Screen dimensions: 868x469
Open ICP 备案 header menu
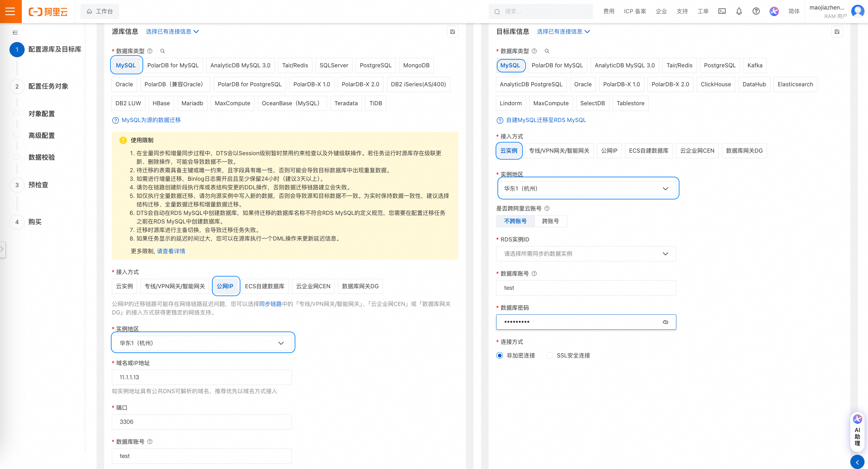click(635, 11)
